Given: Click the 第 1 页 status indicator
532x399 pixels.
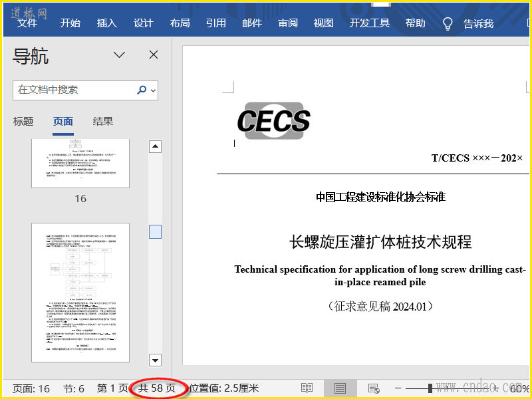Looking at the screenshot, I should pyautogui.click(x=112, y=388).
